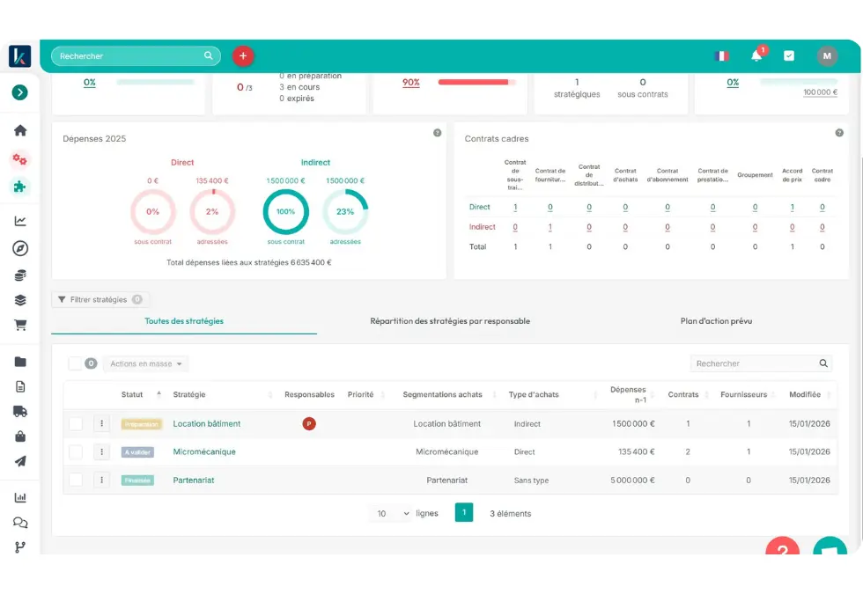
Task: Check the Partenariat row checkbox
Action: (76, 480)
